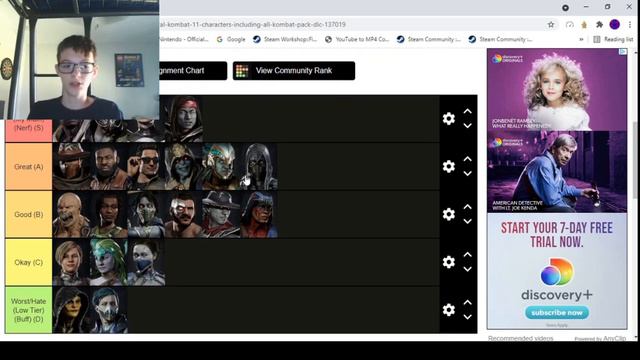Click the Worst/Hate (D) tier label

[29, 310]
